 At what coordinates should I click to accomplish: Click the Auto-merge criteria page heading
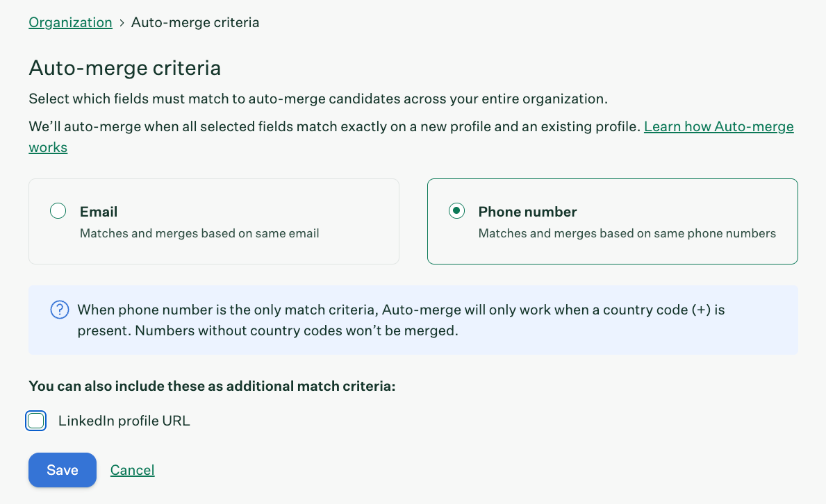[124, 68]
